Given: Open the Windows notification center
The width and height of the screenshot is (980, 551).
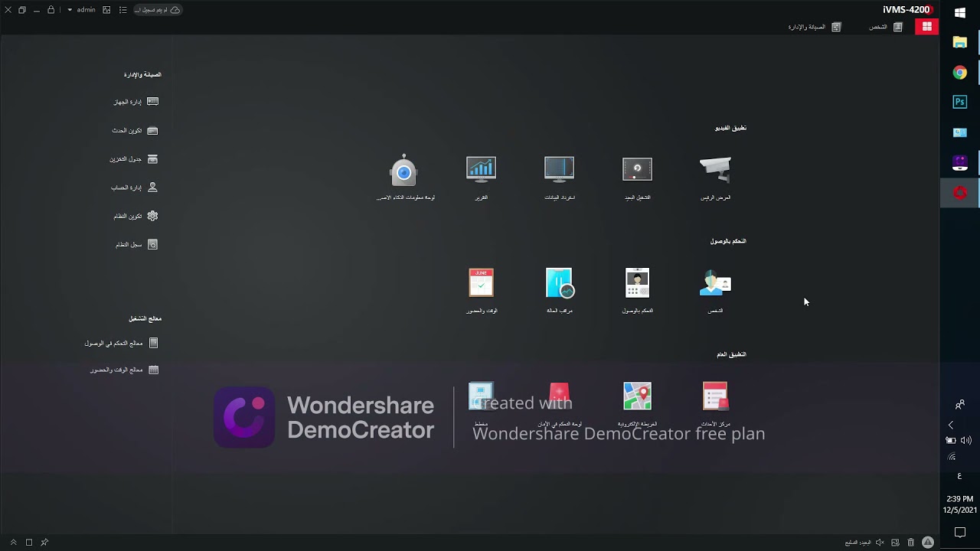Looking at the screenshot, I should (x=960, y=533).
